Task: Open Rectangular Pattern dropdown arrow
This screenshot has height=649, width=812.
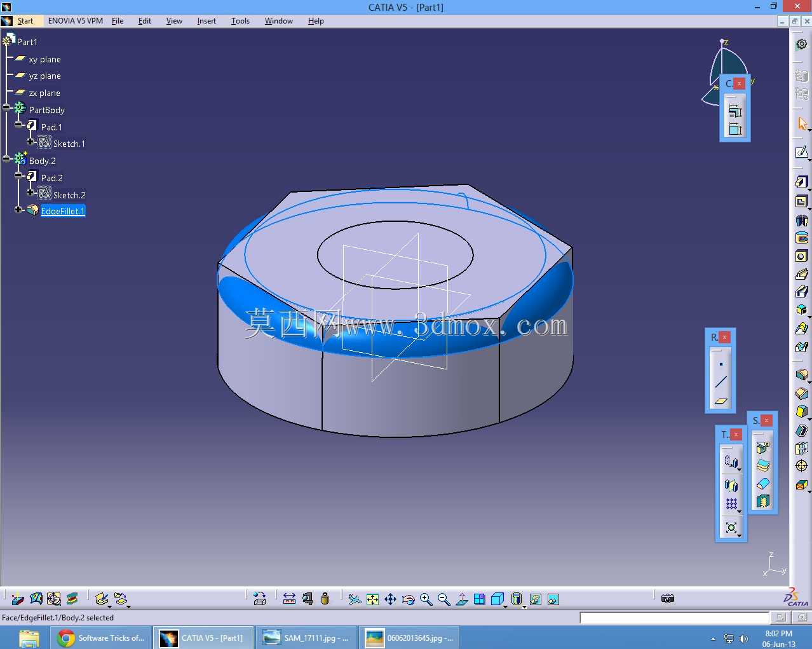Action: tap(740, 512)
